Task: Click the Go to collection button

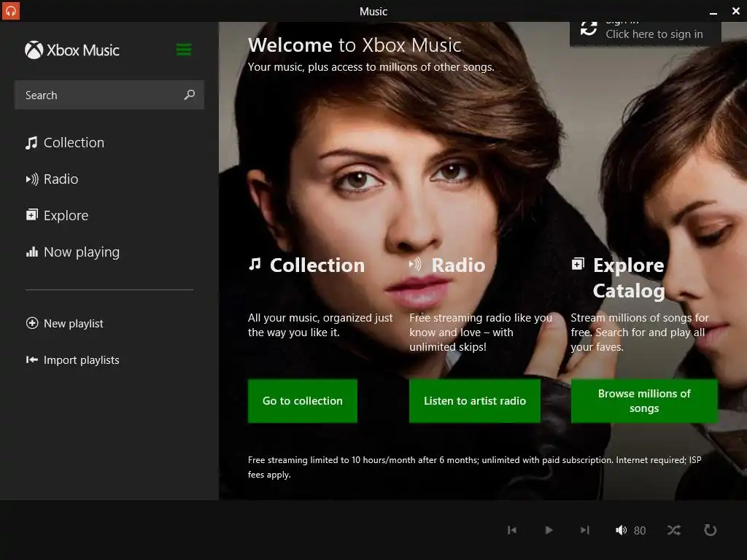Action: point(303,401)
